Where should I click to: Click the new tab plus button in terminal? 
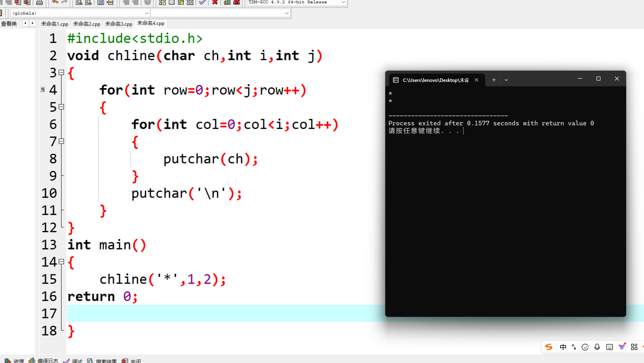[x=494, y=80]
